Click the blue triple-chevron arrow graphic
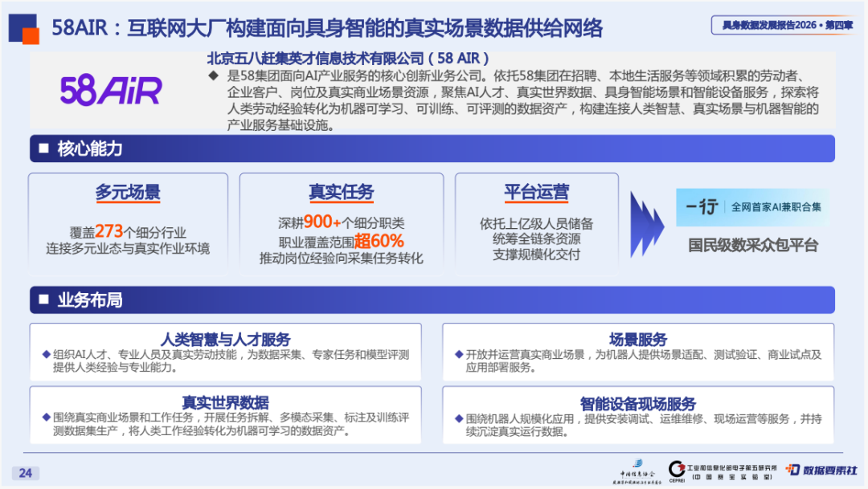Screen dimensions: 868x489 [646, 224]
